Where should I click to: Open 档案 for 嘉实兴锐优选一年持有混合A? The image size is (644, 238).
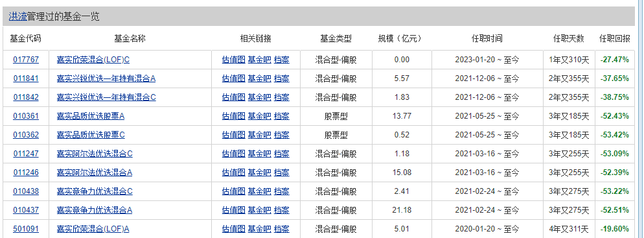click(282, 78)
